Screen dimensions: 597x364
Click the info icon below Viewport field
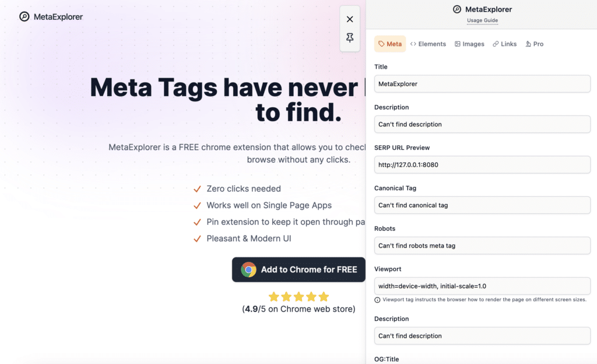[x=378, y=300]
